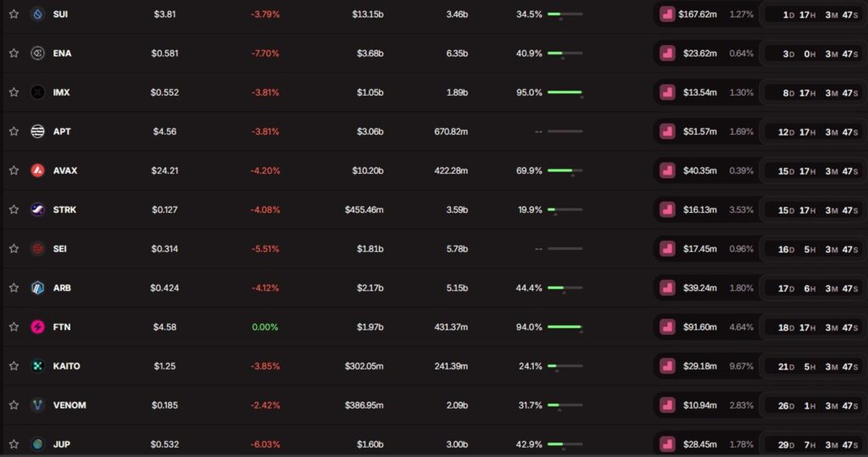Viewport: 868px width, 457px height.
Task: Click the KAITO $29.18m unlock value
Action: (698, 365)
